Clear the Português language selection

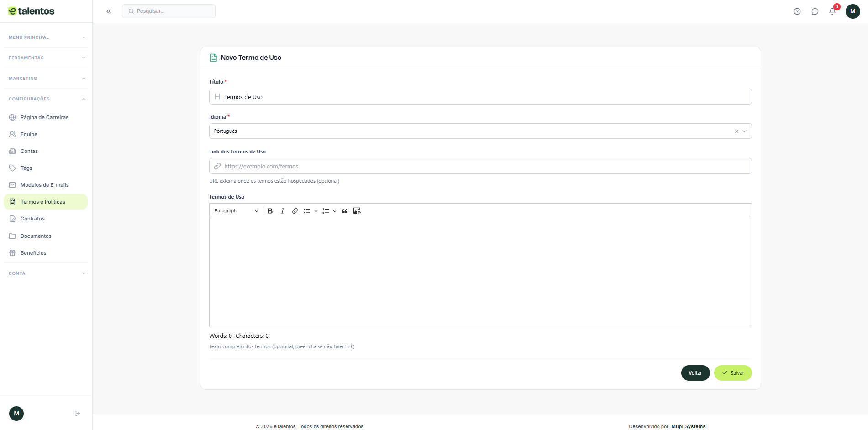pos(736,131)
